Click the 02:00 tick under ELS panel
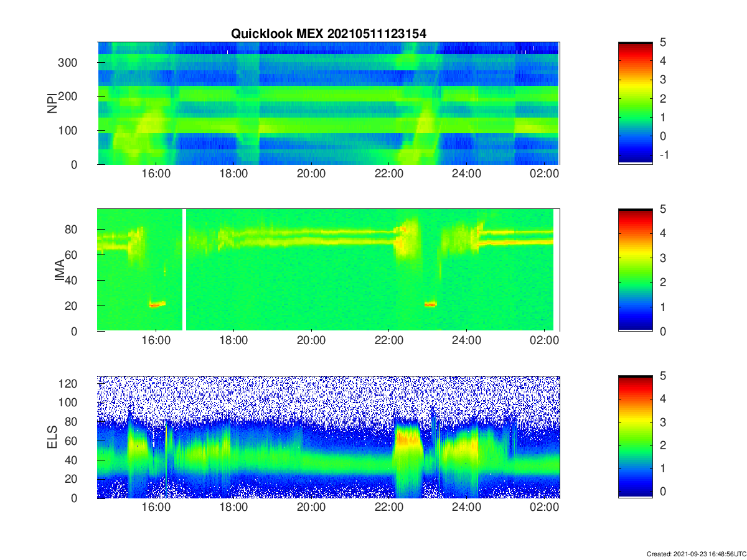Viewport: 747px width, 560px height. 544,508
